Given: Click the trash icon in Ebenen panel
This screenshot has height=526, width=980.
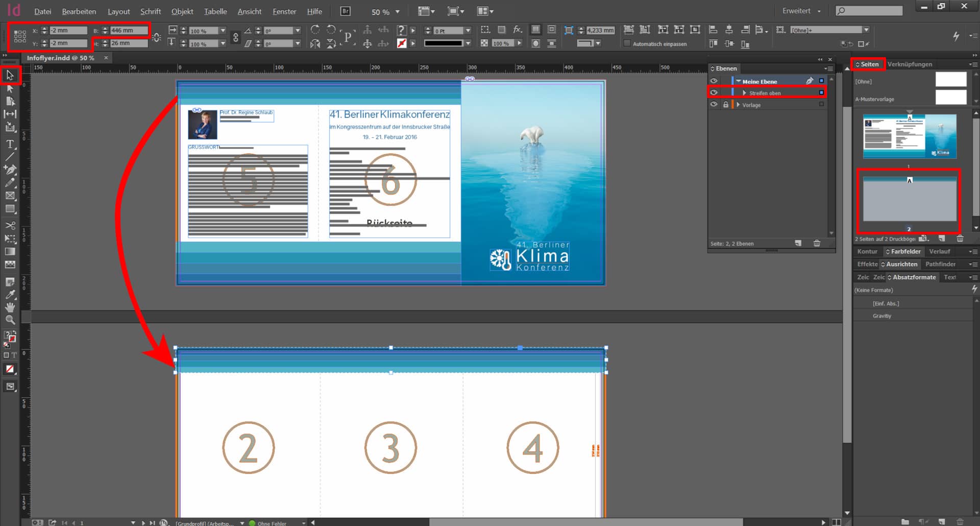Looking at the screenshot, I should pos(817,244).
